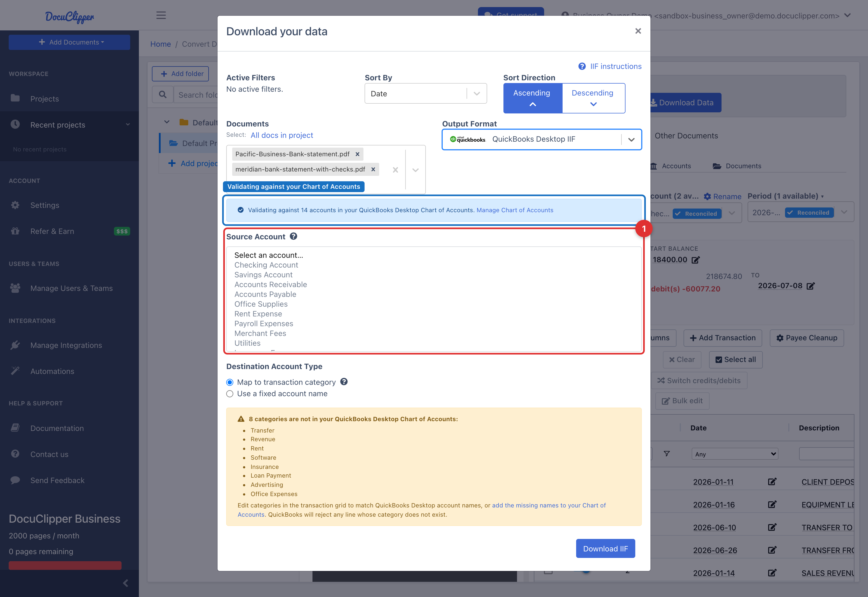Image resolution: width=868 pixels, height=597 pixels.
Task: Go to Home breadcrumb
Action: (x=160, y=44)
